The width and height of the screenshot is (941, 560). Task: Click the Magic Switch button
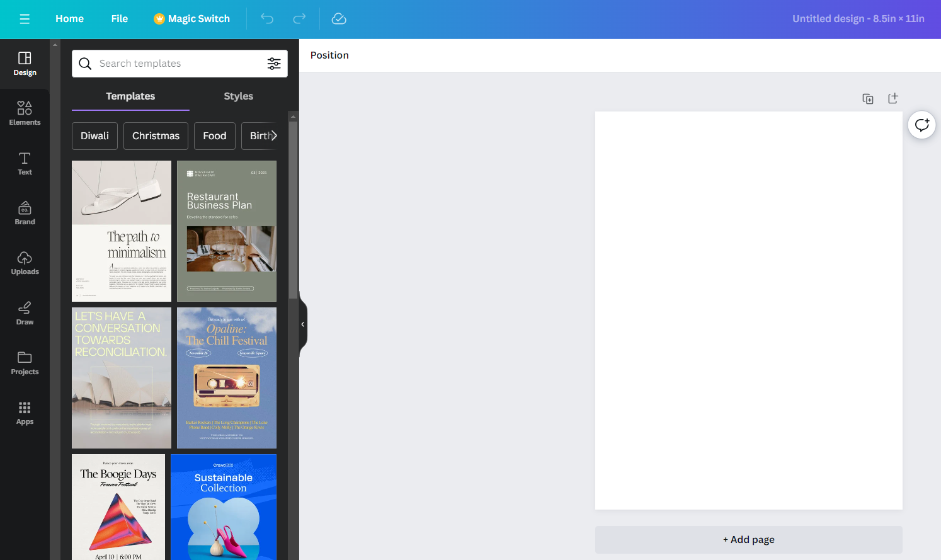tap(191, 19)
